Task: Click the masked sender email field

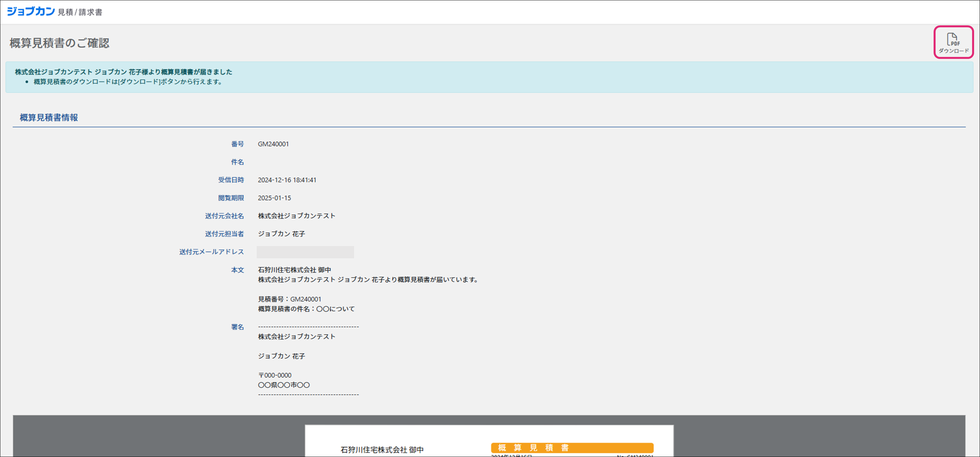Action: click(x=305, y=252)
